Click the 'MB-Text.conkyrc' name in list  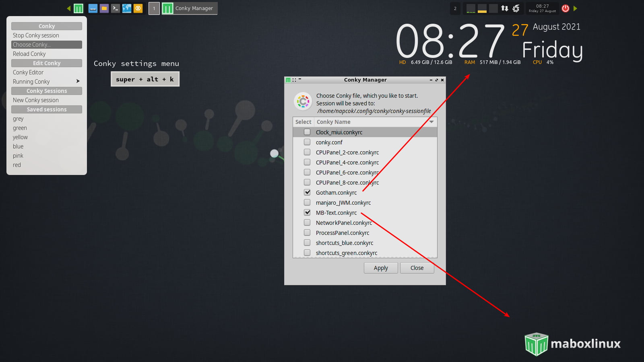coord(336,213)
